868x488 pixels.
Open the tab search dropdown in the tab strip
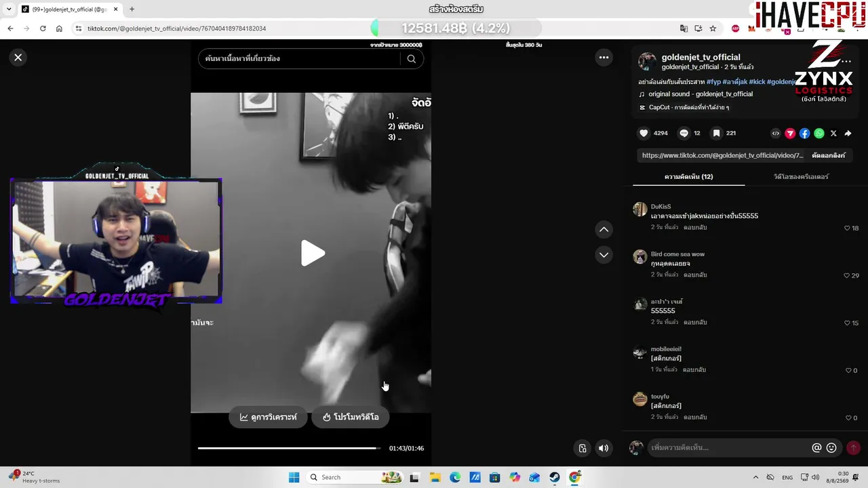pos(9,9)
